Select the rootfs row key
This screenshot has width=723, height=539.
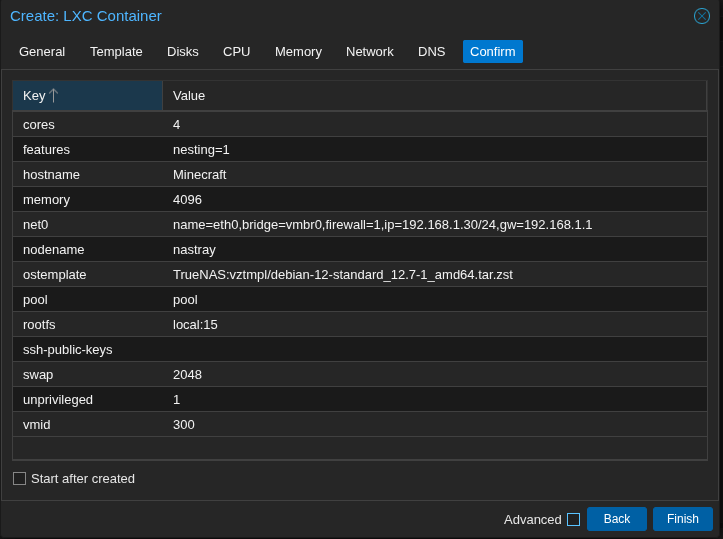point(39,325)
